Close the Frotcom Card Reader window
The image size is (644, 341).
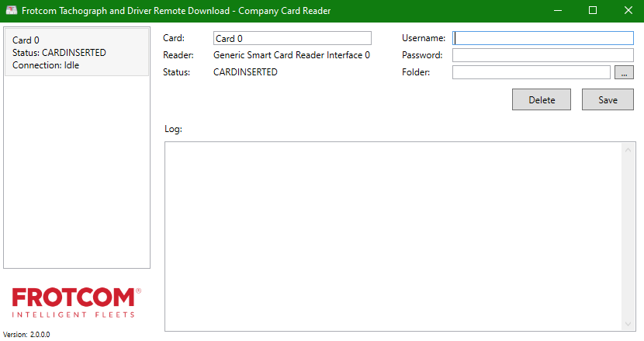[628, 11]
